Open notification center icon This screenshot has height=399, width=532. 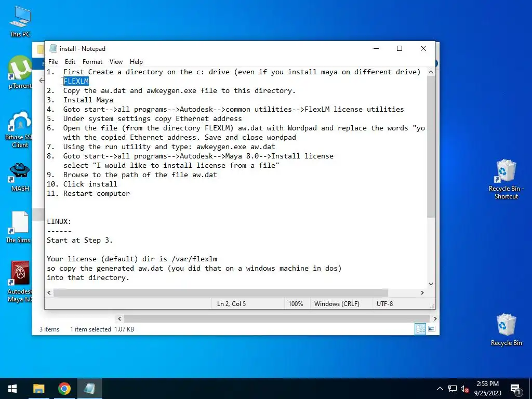(x=516, y=389)
